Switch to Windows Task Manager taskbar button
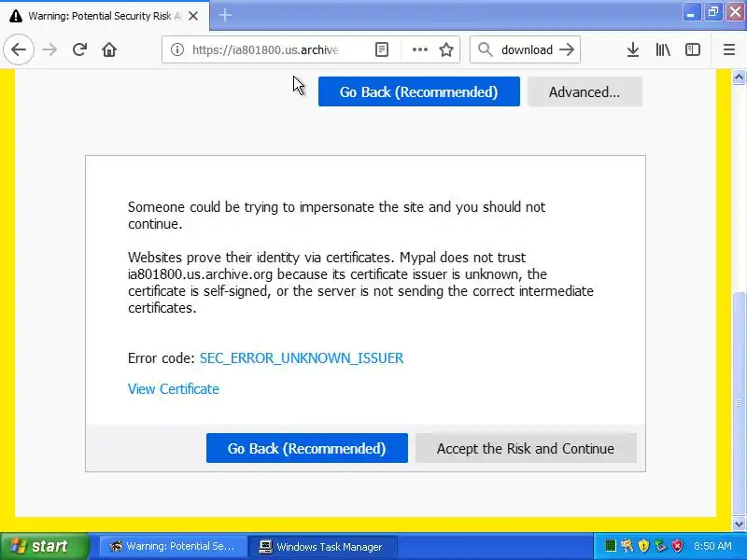Screen dimensions: 747x560 322,546
